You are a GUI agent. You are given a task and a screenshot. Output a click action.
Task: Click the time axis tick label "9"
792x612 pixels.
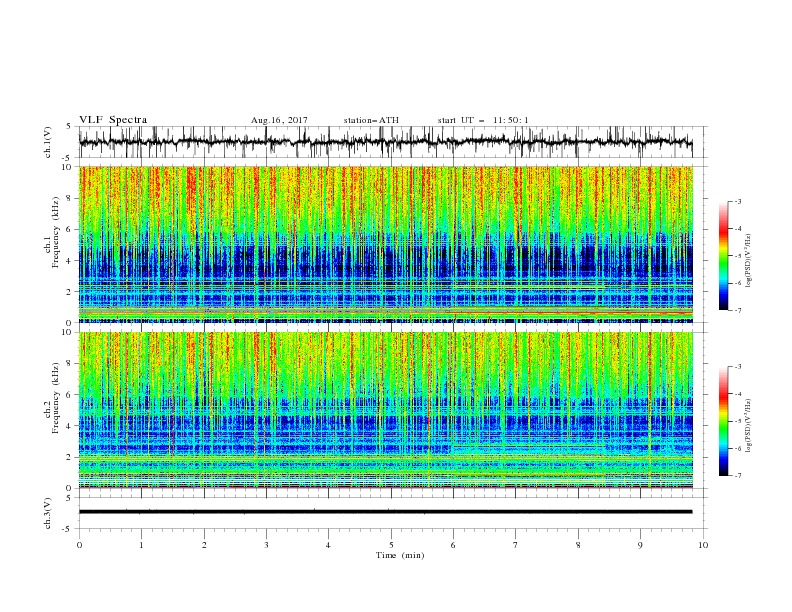tap(640, 545)
